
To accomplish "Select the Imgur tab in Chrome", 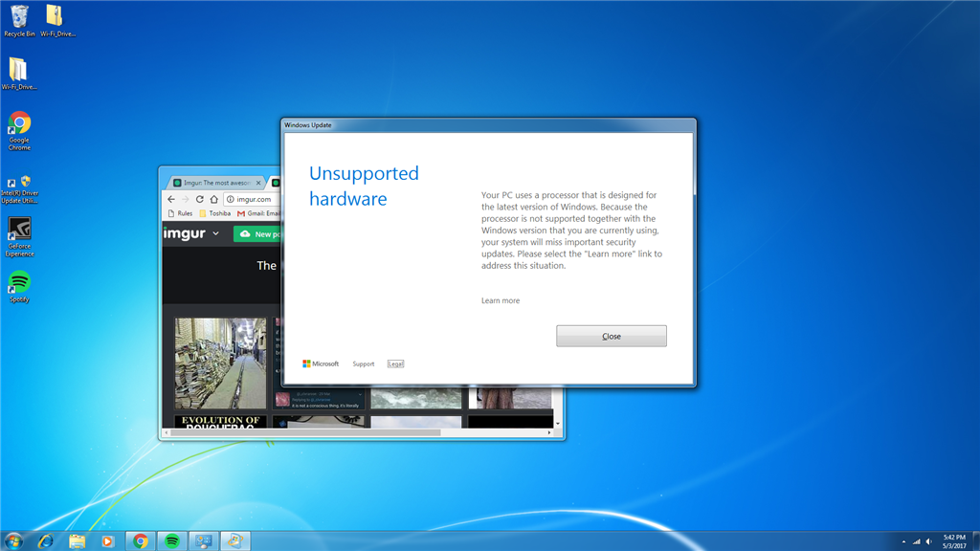I will click(215, 183).
